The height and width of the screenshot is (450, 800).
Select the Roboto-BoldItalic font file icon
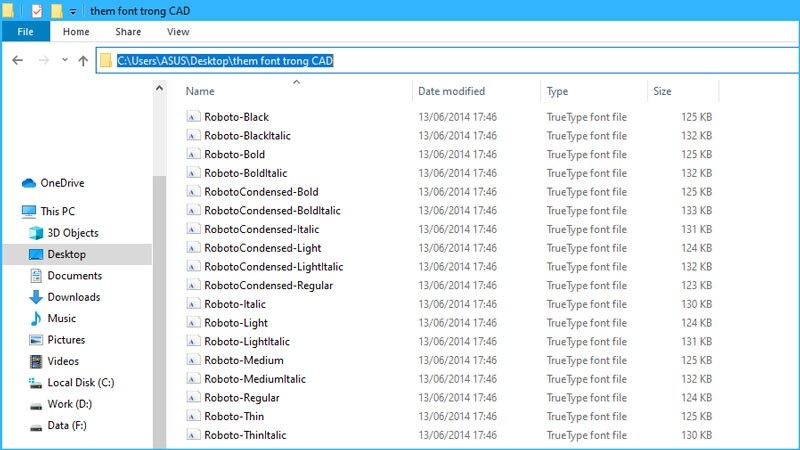(x=192, y=173)
